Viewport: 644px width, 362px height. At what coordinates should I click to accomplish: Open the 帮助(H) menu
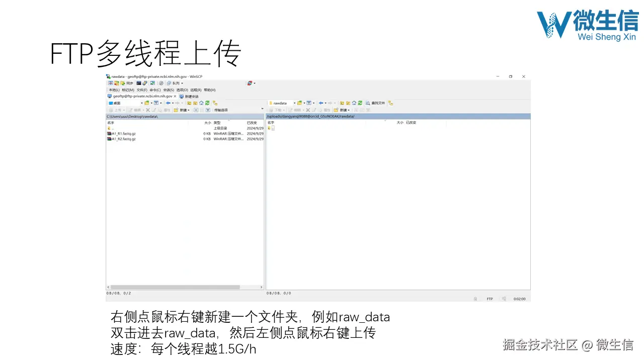[210, 90]
